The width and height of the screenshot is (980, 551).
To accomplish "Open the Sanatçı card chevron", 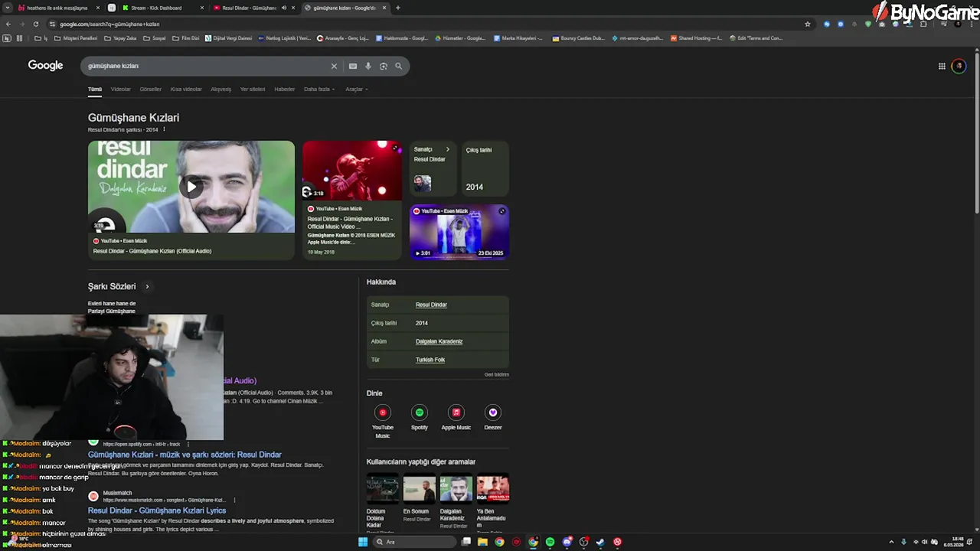I will tap(448, 149).
